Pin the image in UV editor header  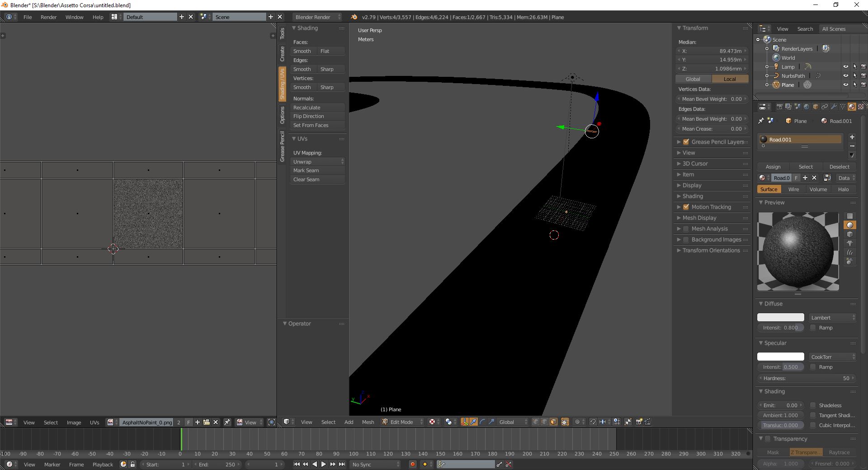pyautogui.click(x=227, y=422)
